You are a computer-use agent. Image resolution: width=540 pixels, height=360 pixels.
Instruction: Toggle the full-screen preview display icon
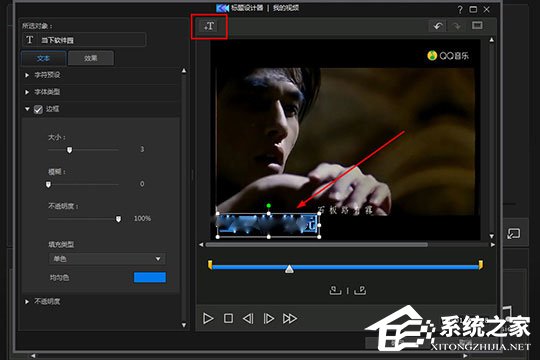[x=477, y=26]
